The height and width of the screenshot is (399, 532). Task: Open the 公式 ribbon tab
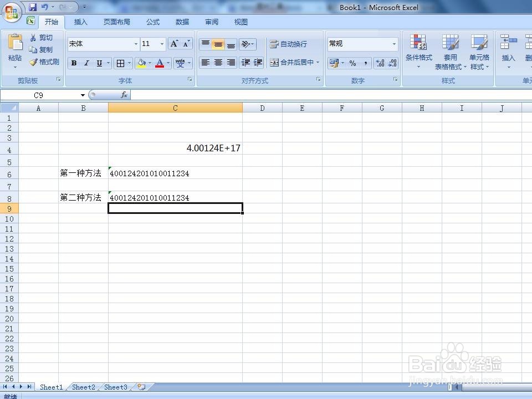(153, 22)
